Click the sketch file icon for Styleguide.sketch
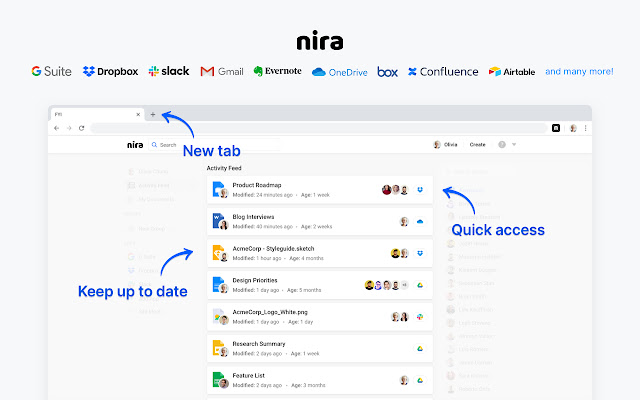Image resolution: width=640 pixels, height=400 pixels. pyautogui.click(x=219, y=253)
